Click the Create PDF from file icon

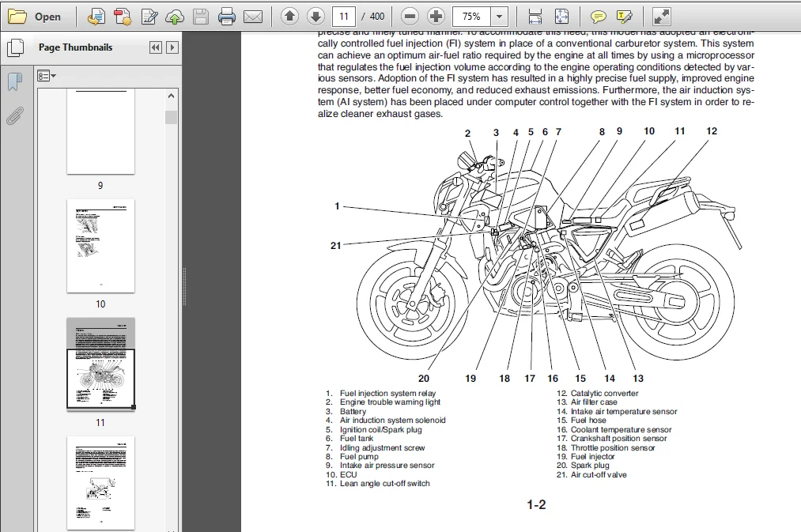pos(96,17)
